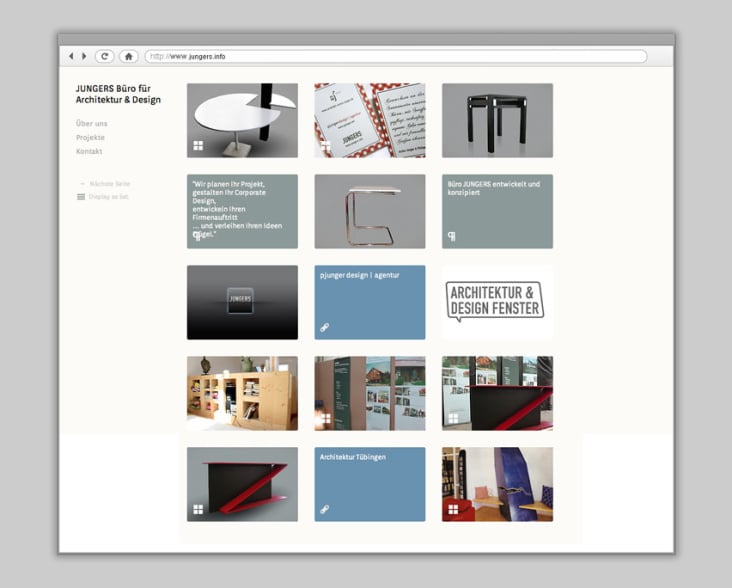This screenshot has width=732, height=588.
Task: Click gallery icon on white round table tile
Action: pyautogui.click(x=198, y=146)
